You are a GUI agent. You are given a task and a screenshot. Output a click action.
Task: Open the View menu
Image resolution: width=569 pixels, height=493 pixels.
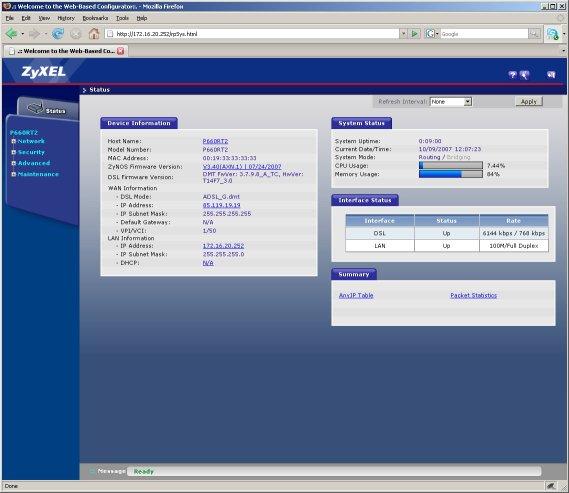44,18
